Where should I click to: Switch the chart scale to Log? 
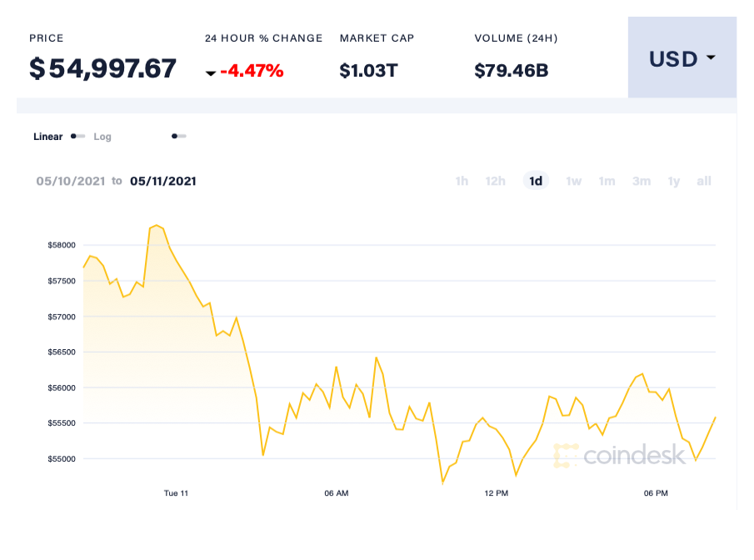(x=102, y=136)
